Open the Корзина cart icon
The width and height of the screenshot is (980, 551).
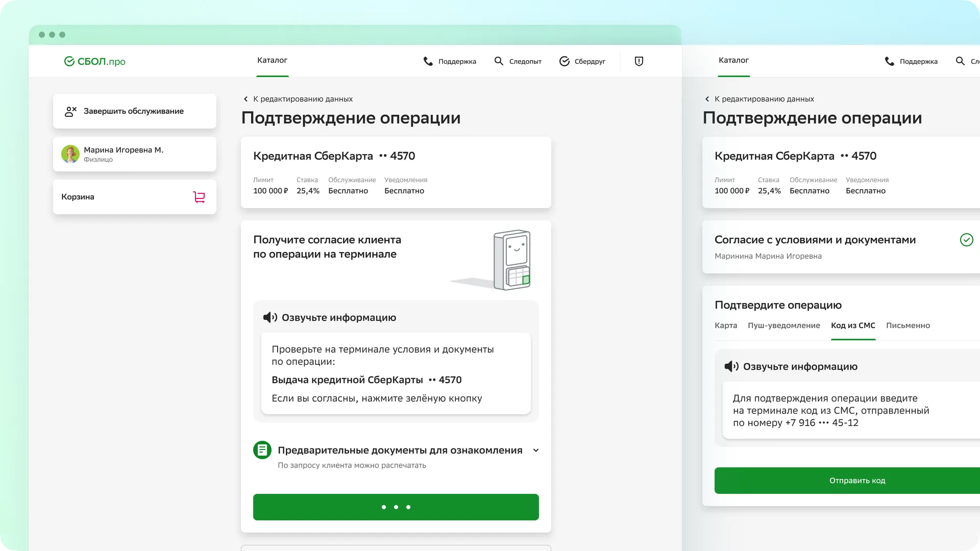tap(200, 197)
